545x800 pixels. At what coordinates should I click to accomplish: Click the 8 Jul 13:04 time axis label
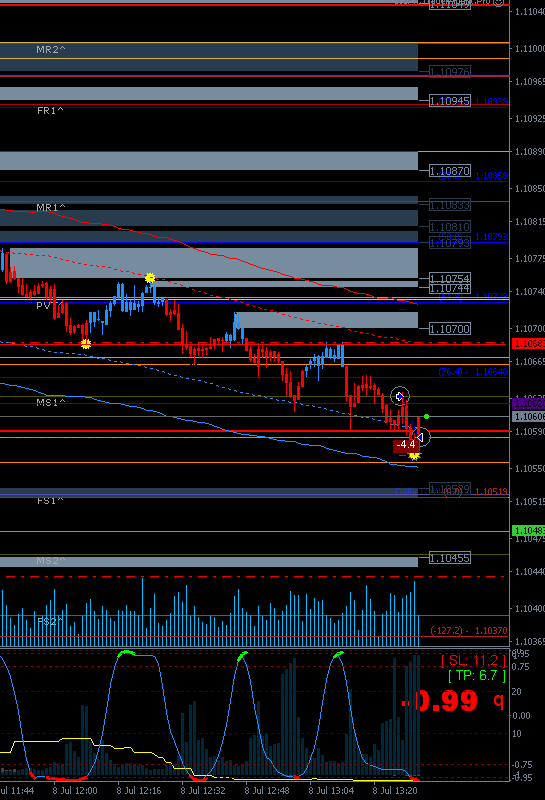click(331, 791)
